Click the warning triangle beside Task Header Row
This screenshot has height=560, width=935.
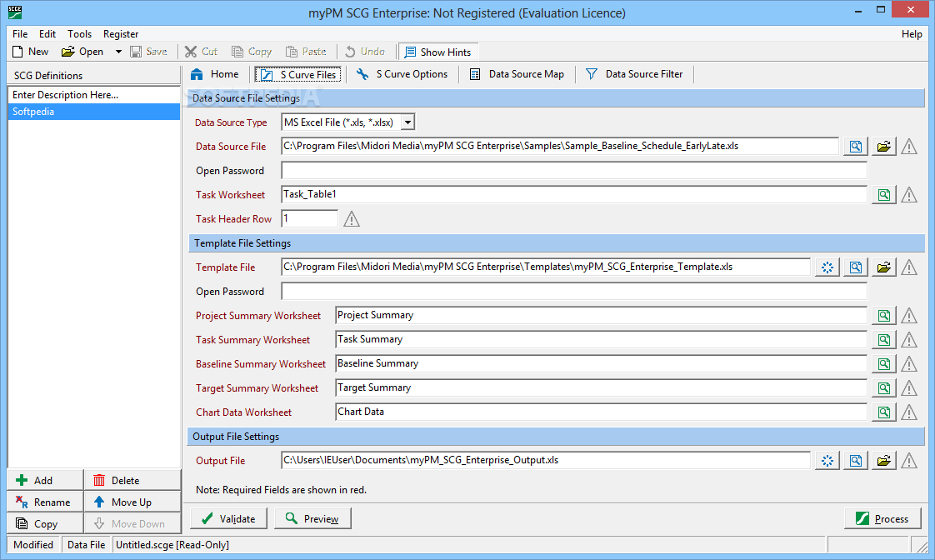pos(352,219)
